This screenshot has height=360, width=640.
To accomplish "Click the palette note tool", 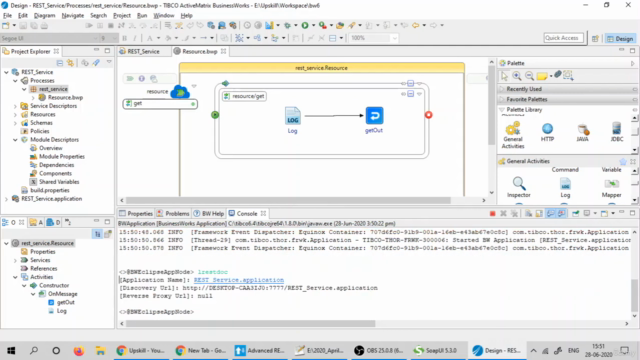I will [x=542, y=76].
